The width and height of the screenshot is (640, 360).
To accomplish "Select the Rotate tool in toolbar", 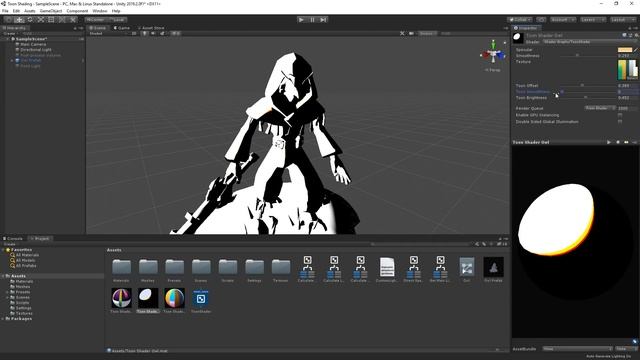I will (30, 20).
